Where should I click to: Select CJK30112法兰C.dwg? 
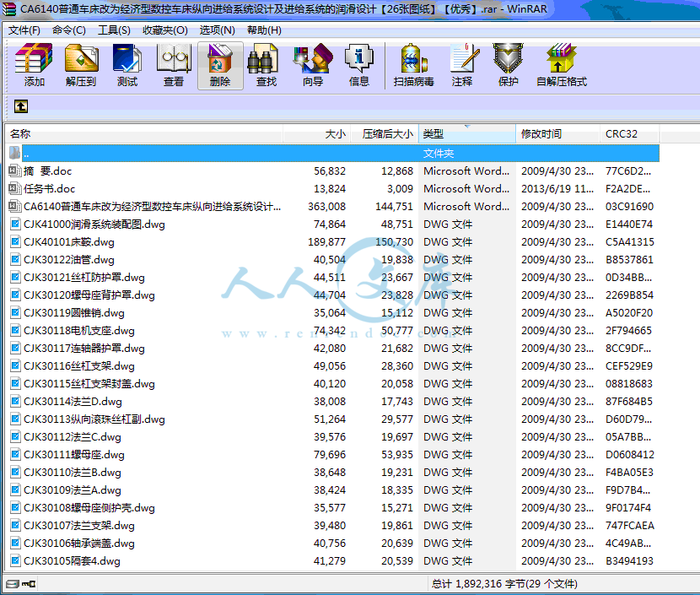click(73, 437)
